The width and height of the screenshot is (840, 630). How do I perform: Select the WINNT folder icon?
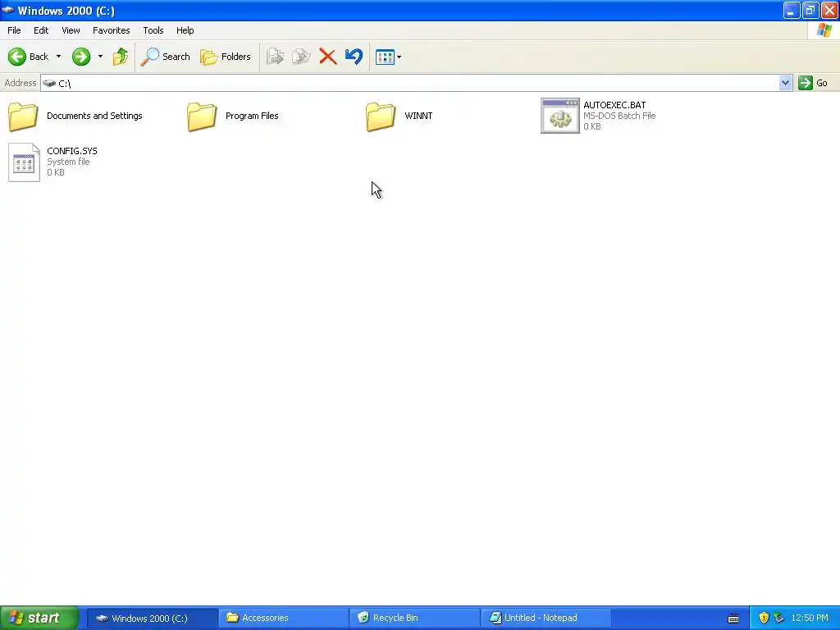click(381, 116)
